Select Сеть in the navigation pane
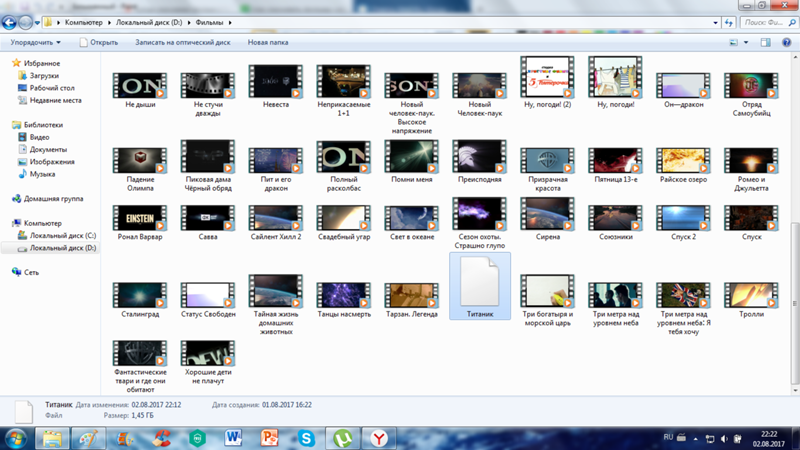 tap(31, 272)
